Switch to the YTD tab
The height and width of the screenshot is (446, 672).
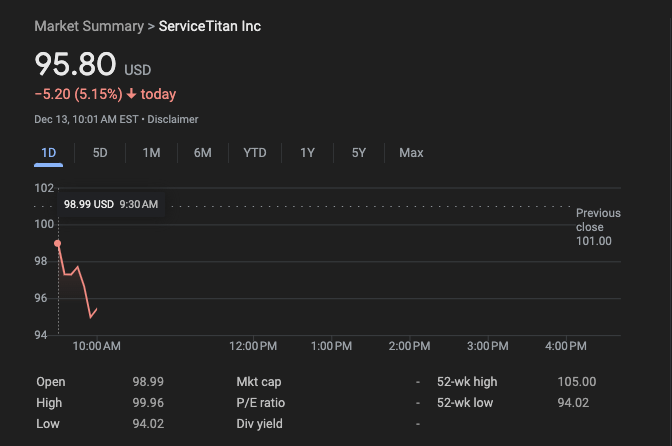(255, 153)
